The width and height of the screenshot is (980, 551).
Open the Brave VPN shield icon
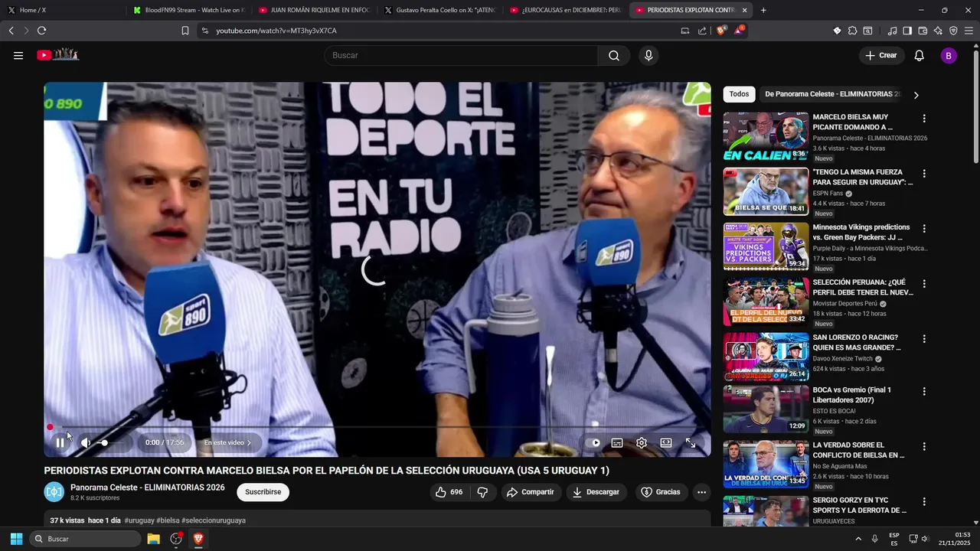click(953, 31)
